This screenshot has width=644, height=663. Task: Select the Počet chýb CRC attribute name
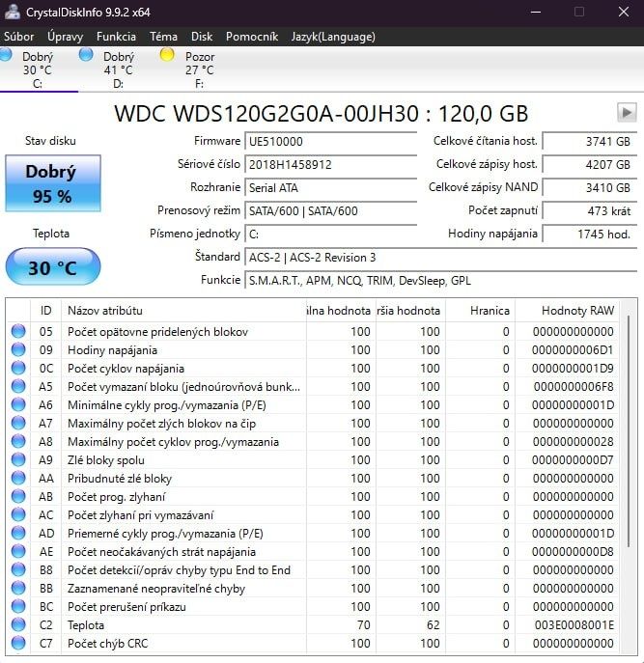(x=108, y=644)
